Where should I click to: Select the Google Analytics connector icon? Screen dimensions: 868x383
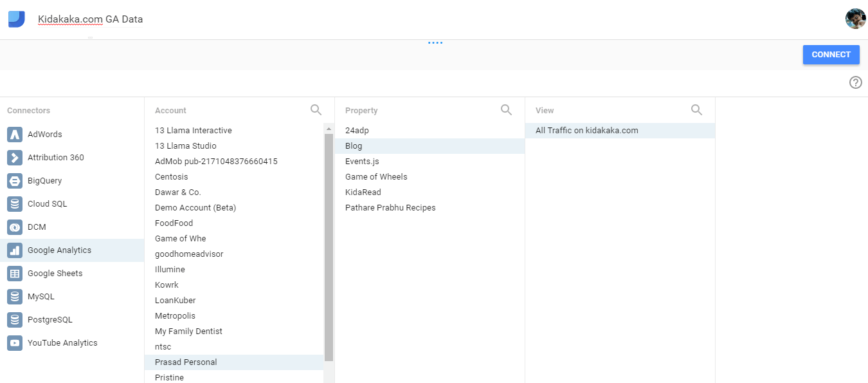(x=15, y=250)
